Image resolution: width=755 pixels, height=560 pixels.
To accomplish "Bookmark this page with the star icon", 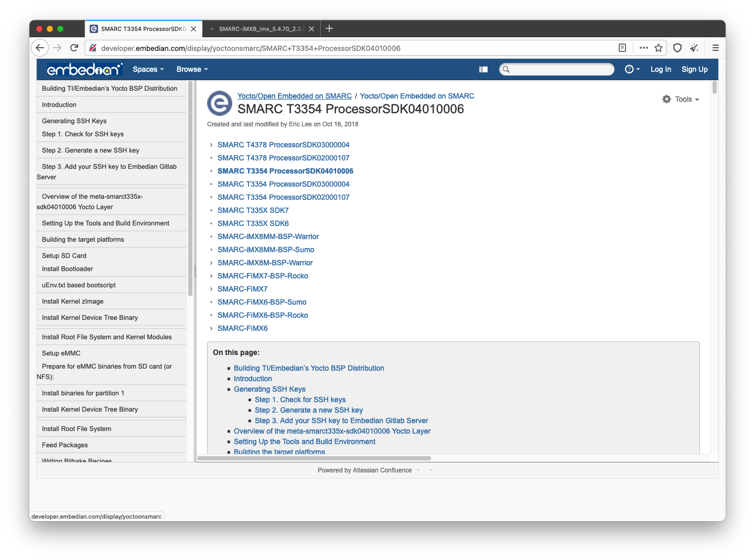I will [659, 48].
